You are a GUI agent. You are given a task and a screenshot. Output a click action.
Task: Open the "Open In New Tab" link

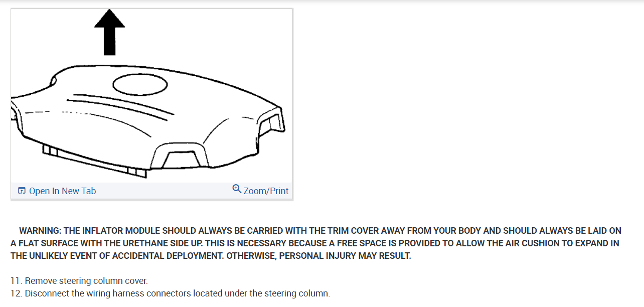(62, 191)
